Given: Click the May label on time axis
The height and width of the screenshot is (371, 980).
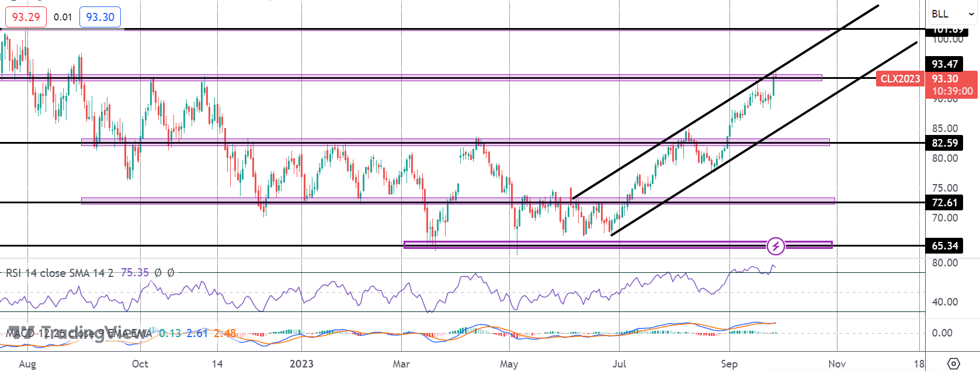Looking at the screenshot, I should click(509, 364).
